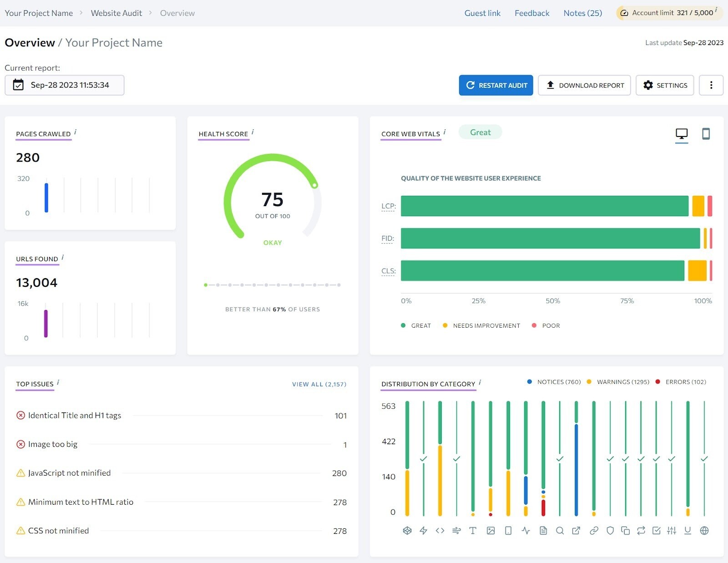728x563 pixels.
Task: Open JavaScript not minified issue
Action: pyautogui.click(x=69, y=473)
